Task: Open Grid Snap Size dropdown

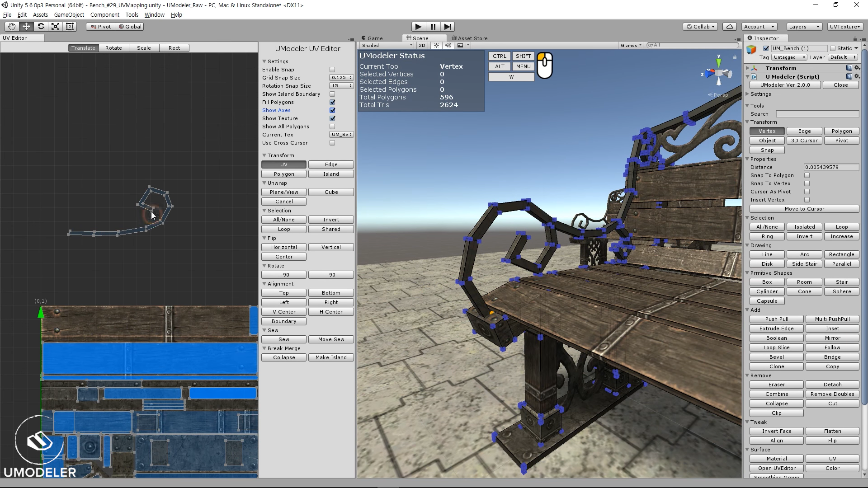Action: pyautogui.click(x=341, y=78)
